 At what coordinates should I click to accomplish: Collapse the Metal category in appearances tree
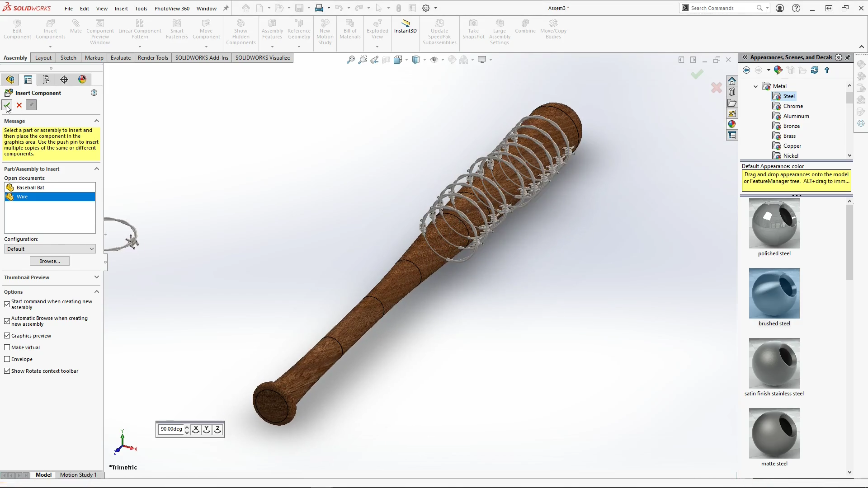point(755,85)
